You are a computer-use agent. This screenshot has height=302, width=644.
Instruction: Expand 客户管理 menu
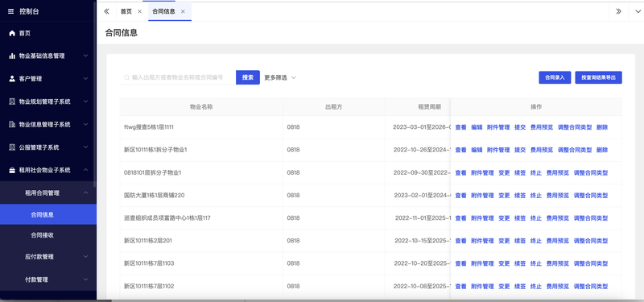coord(86,78)
